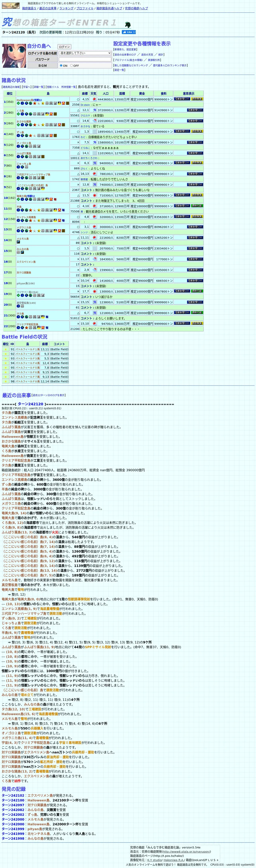256x868 pixels.
Task: Click the 怪獣射撃OK badge in the Halloween島 row
Action: pos(182,99)
